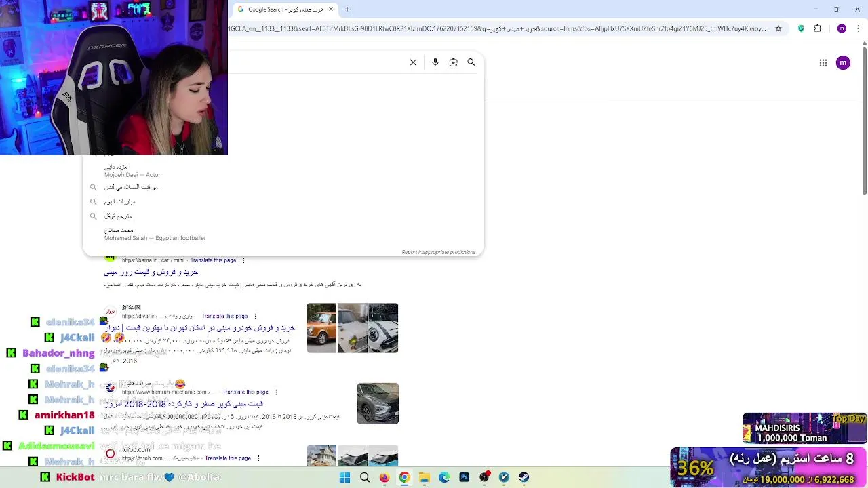Click Translate this page for hamrah-mechanic result

pos(245,392)
